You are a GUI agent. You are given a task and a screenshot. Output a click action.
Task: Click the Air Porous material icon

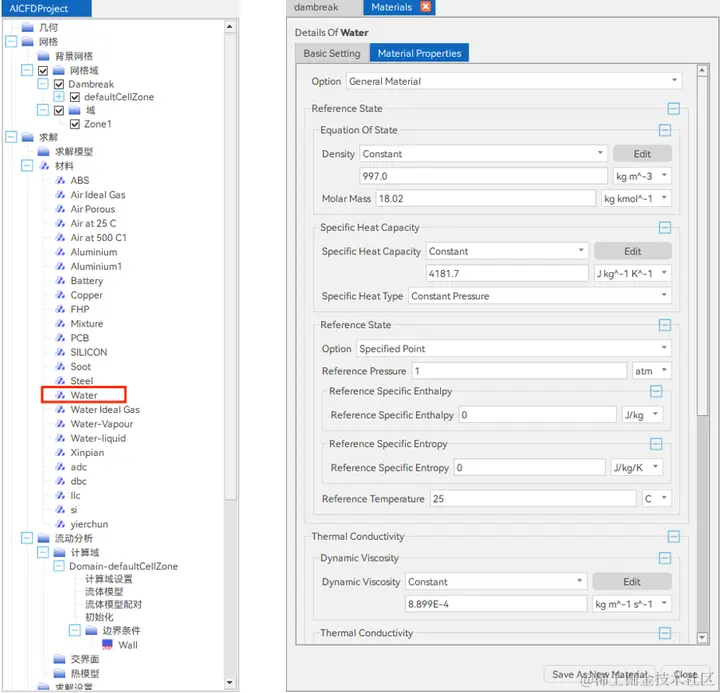click(60, 208)
